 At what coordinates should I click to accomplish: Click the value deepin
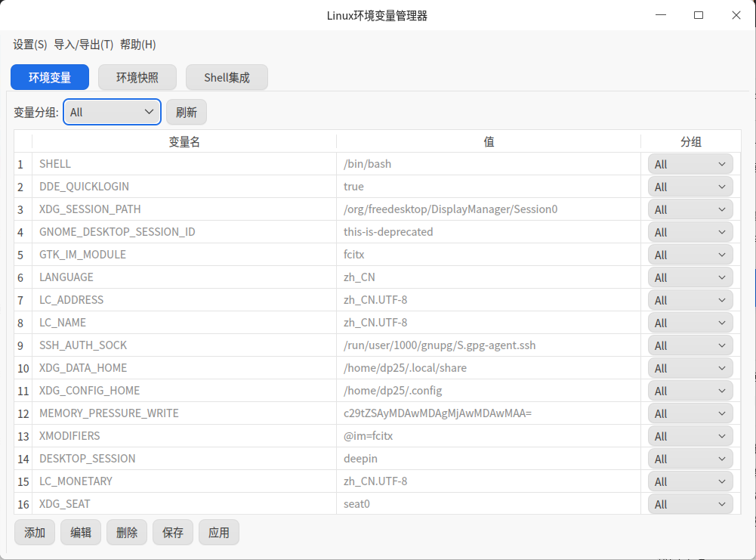tap(361, 459)
